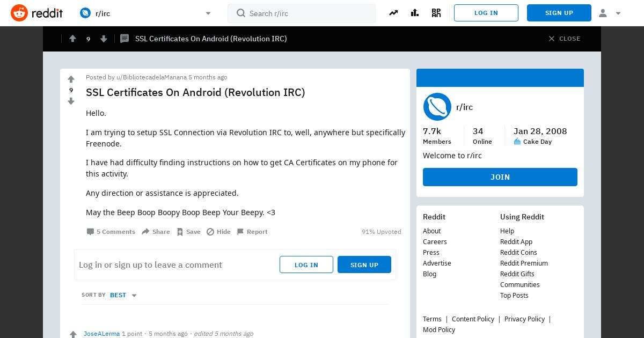The width and height of the screenshot is (644, 338).
Task: Open the r/irc link in sidebar
Action: [464, 107]
